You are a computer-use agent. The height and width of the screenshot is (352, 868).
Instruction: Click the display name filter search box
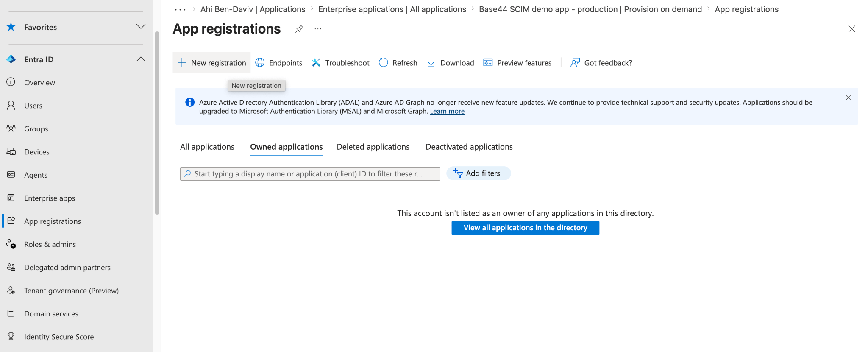pyautogui.click(x=310, y=174)
